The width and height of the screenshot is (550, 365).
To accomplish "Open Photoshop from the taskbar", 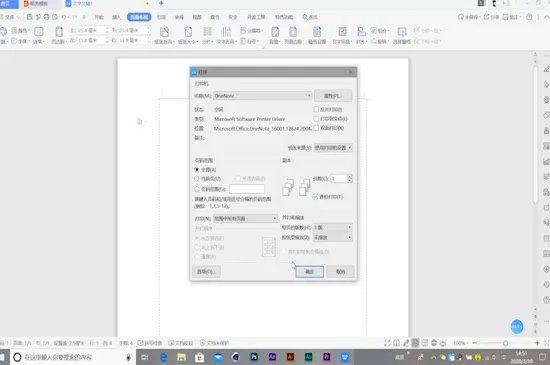I will pos(254,357).
